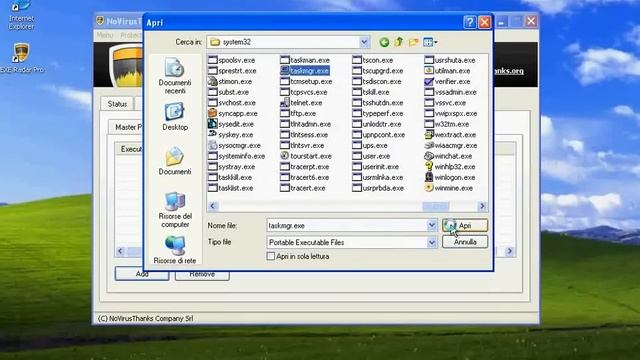Select the sysocmgr.exe file icon
Viewport: 640px width, 360px height.
(x=212, y=145)
